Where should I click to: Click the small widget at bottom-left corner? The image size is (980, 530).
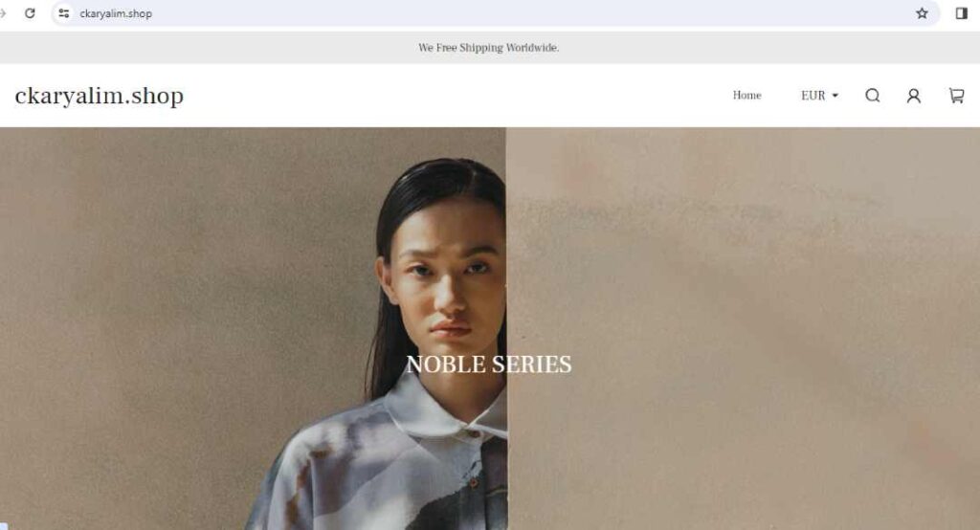[x=3, y=526]
